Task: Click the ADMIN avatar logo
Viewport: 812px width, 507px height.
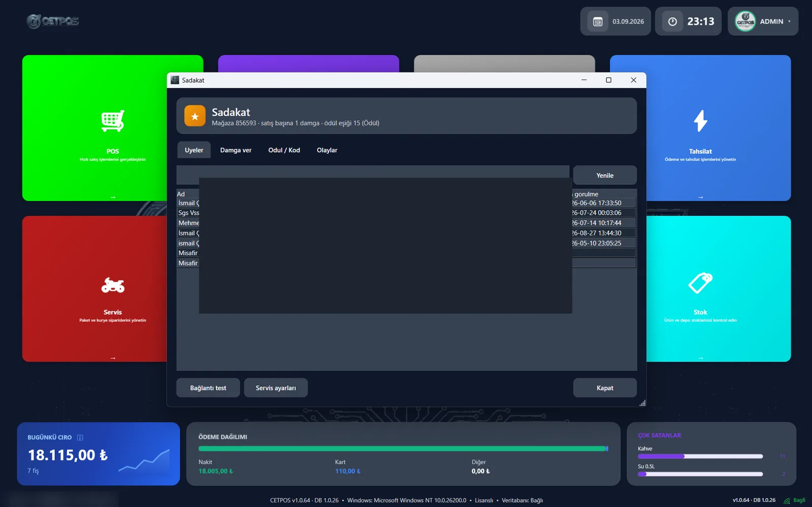Action: pyautogui.click(x=746, y=21)
